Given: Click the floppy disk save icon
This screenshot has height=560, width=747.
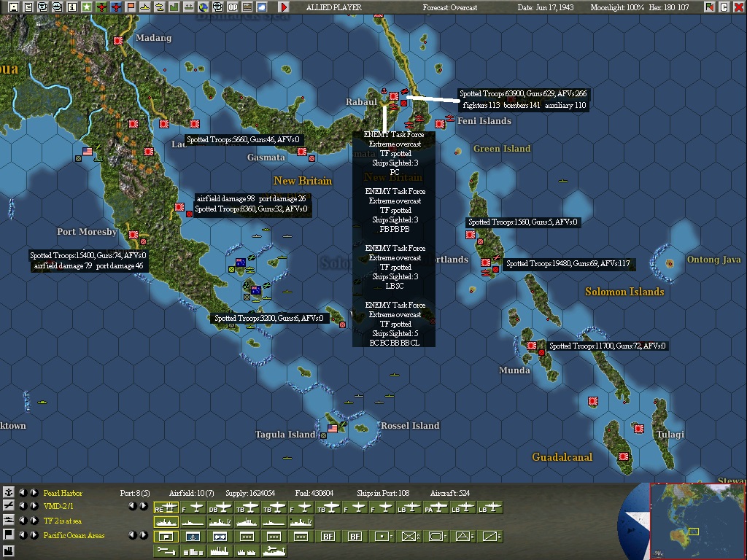Looking at the screenshot, I should pos(14,7).
